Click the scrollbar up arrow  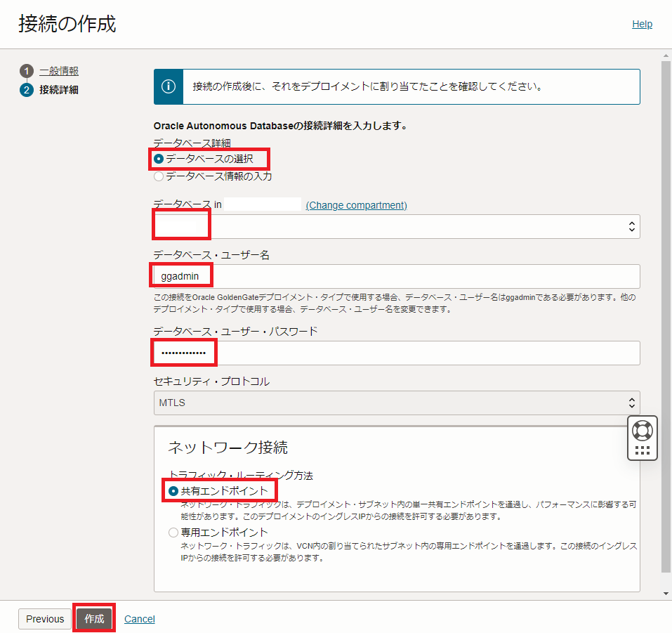tap(666, 55)
